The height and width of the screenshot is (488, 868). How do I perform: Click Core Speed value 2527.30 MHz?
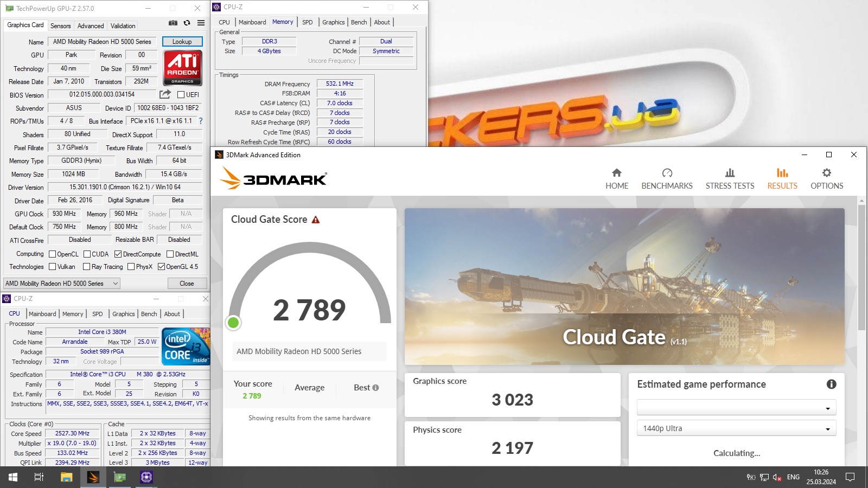click(72, 433)
